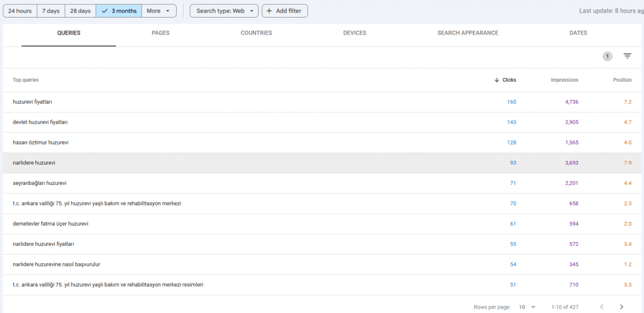Click the clicks value 128
Screen dimensions: 644x313
click(512, 142)
